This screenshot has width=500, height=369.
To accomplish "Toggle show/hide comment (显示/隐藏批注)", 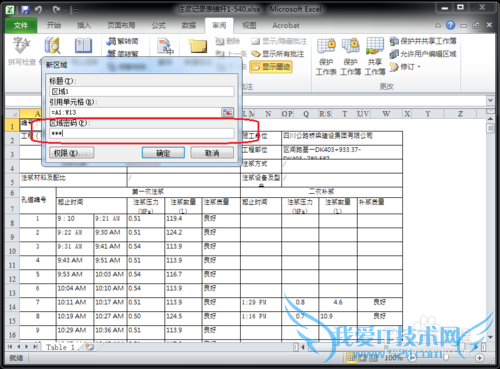I will point(279,41).
